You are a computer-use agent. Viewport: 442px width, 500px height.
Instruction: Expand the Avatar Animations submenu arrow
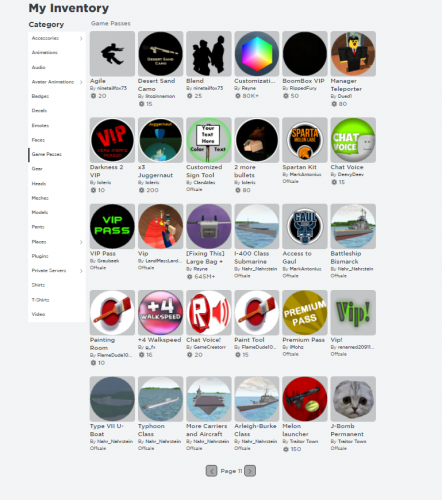point(81,82)
